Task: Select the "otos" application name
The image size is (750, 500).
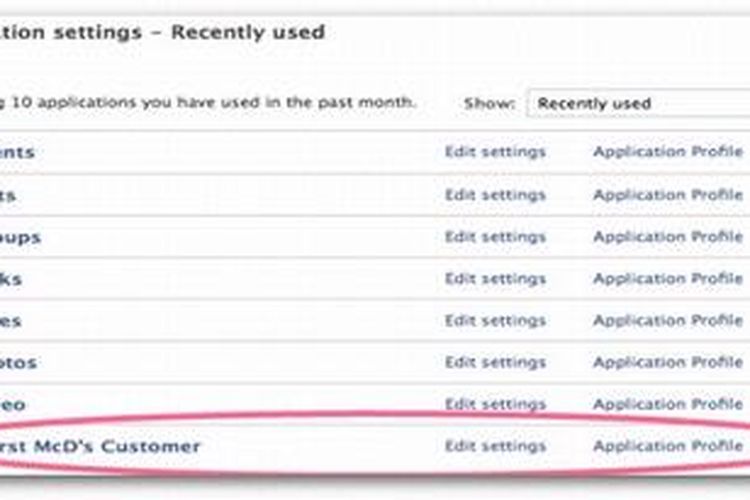Action: coord(20,363)
